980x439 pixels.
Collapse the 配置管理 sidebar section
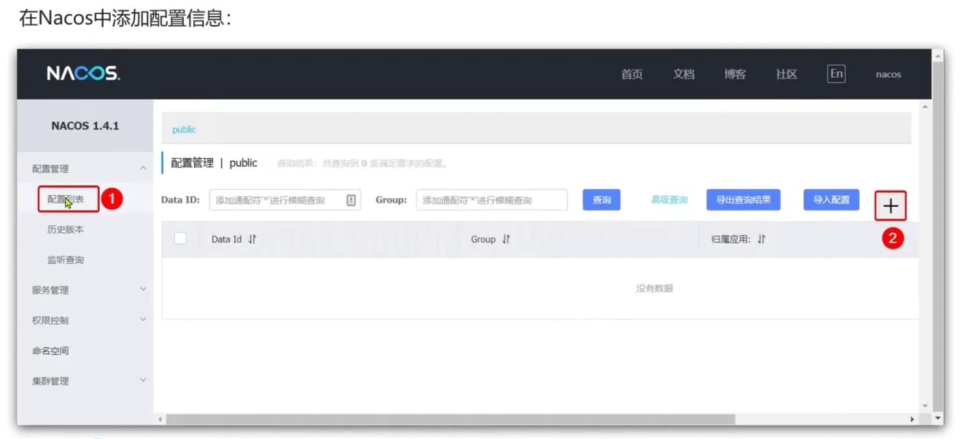(143, 169)
